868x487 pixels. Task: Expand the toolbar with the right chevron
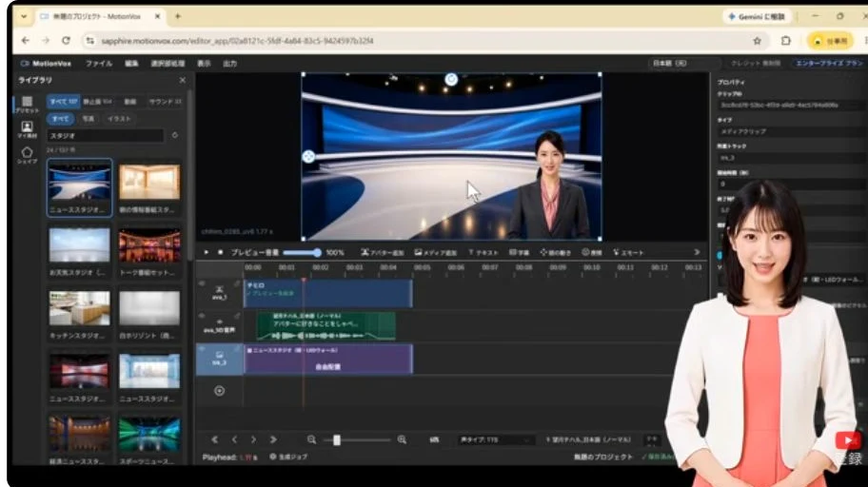(697, 252)
